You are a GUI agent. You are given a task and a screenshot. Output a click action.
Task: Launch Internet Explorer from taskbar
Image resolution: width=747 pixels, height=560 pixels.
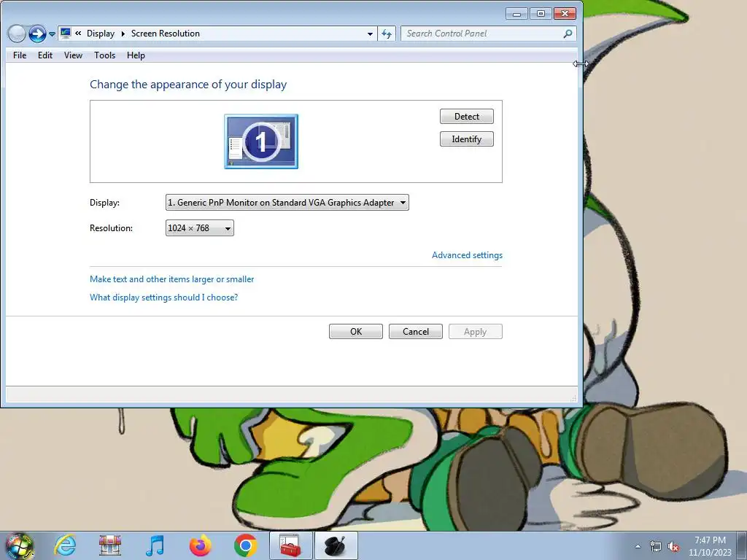[65, 545]
